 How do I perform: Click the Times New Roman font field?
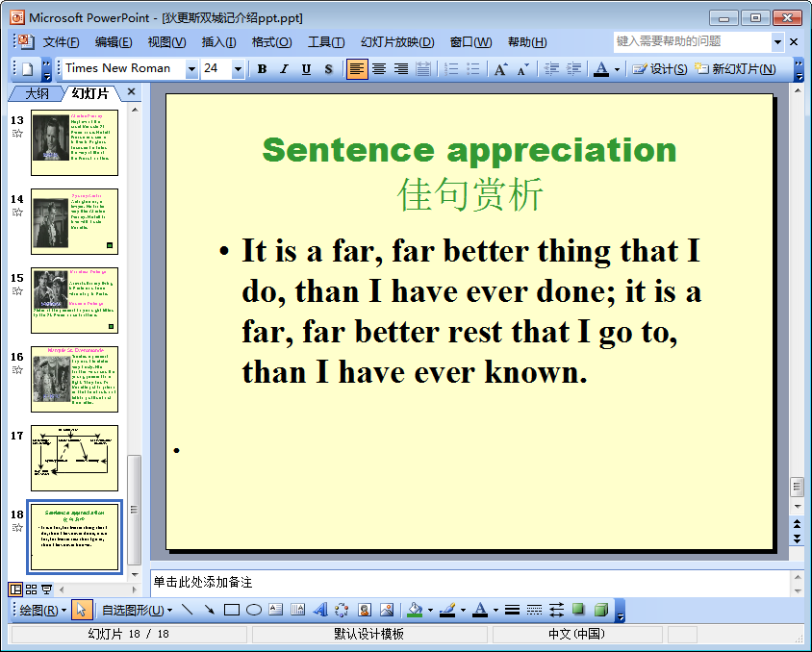[x=125, y=69]
